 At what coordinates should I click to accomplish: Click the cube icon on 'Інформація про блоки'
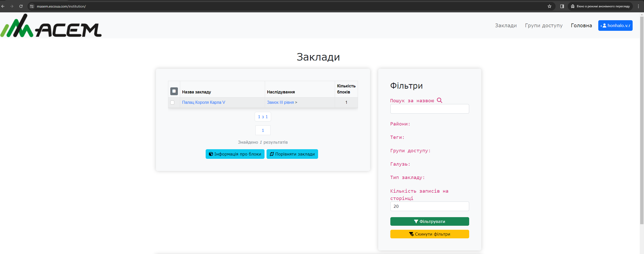[x=211, y=154]
